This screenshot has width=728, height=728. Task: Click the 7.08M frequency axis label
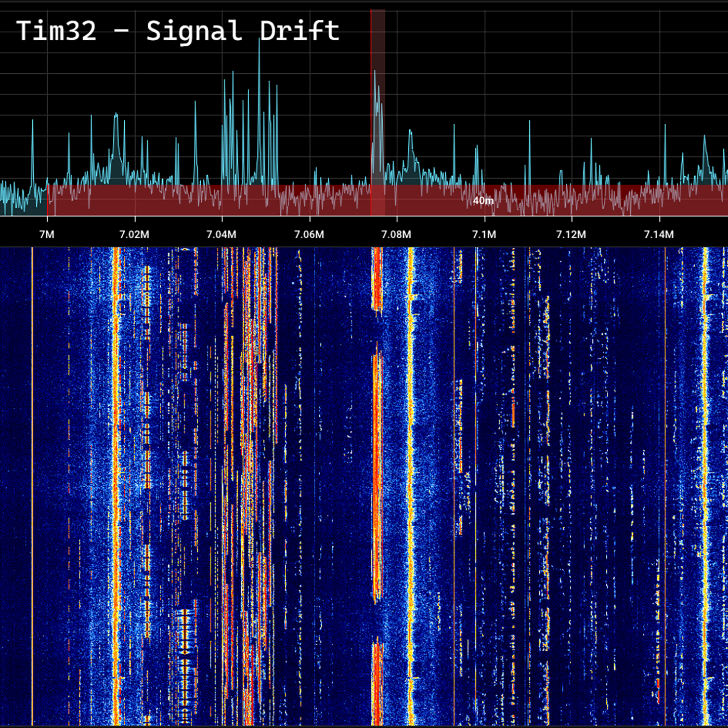396,235
